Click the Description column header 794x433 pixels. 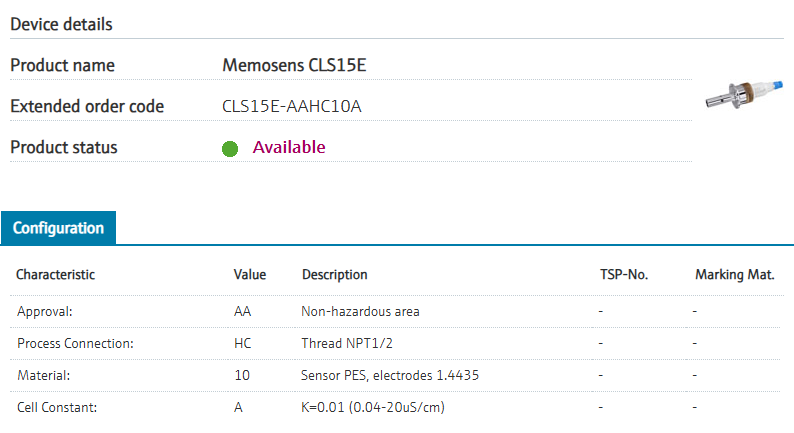pyautogui.click(x=334, y=275)
